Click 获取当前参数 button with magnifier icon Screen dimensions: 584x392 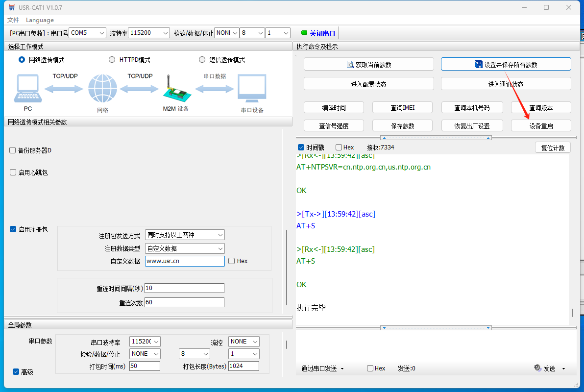click(x=368, y=64)
